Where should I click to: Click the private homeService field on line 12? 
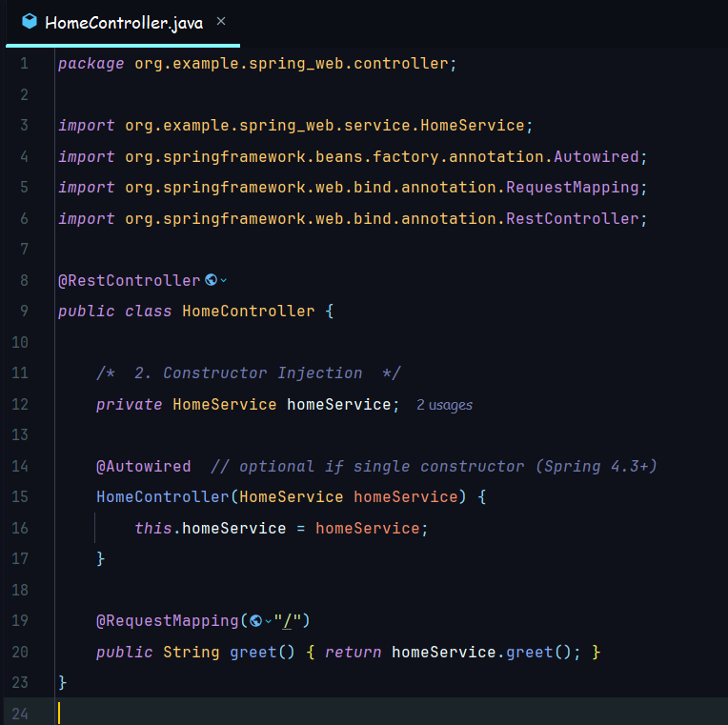pyautogui.click(x=339, y=404)
